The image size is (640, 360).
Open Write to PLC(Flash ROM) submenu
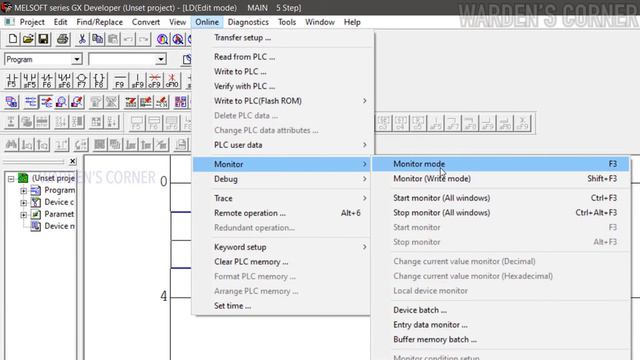[281, 101]
